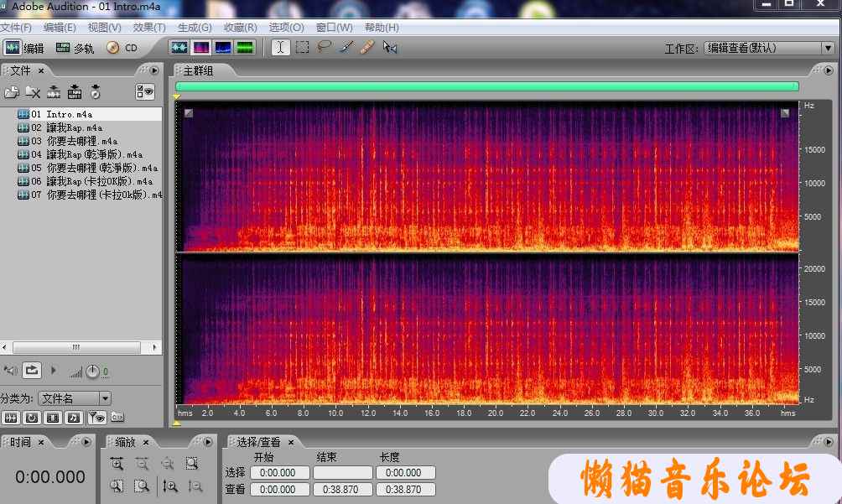Open the 视图(V) menu
The width and height of the screenshot is (842, 504).
pos(105,28)
